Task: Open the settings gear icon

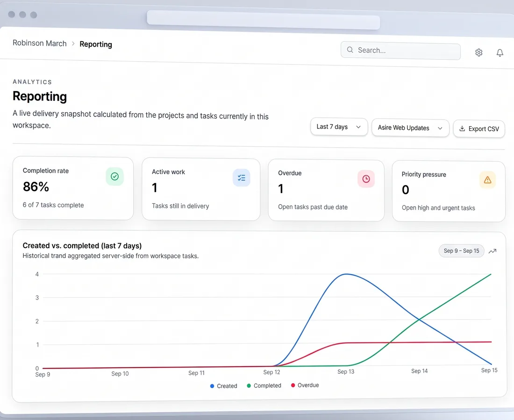Action: tap(478, 52)
